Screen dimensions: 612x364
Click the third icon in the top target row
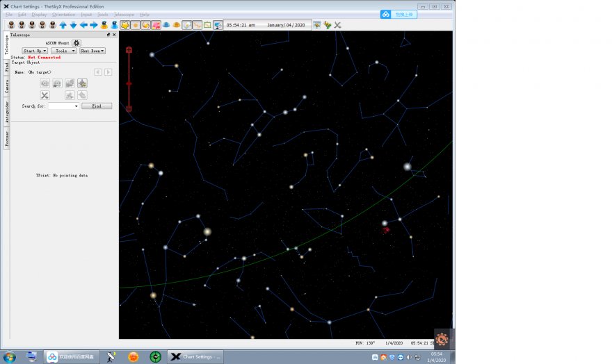[70, 83]
